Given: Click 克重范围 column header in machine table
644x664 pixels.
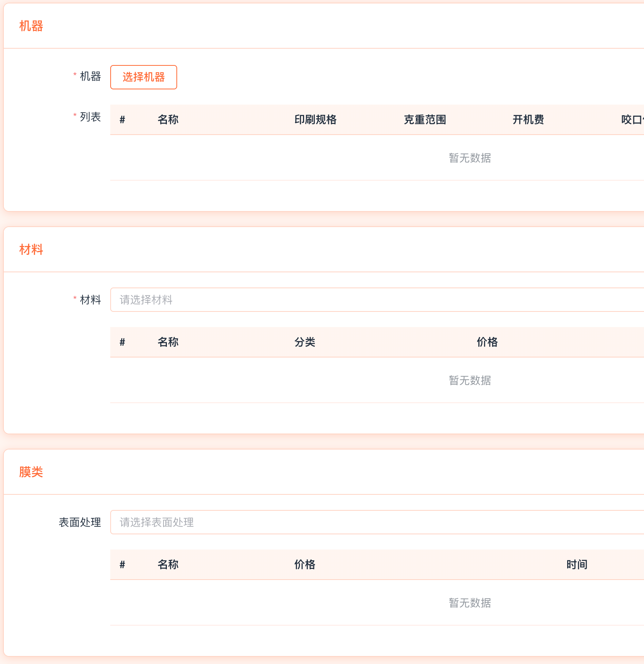Looking at the screenshot, I should (x=425, y=120).
